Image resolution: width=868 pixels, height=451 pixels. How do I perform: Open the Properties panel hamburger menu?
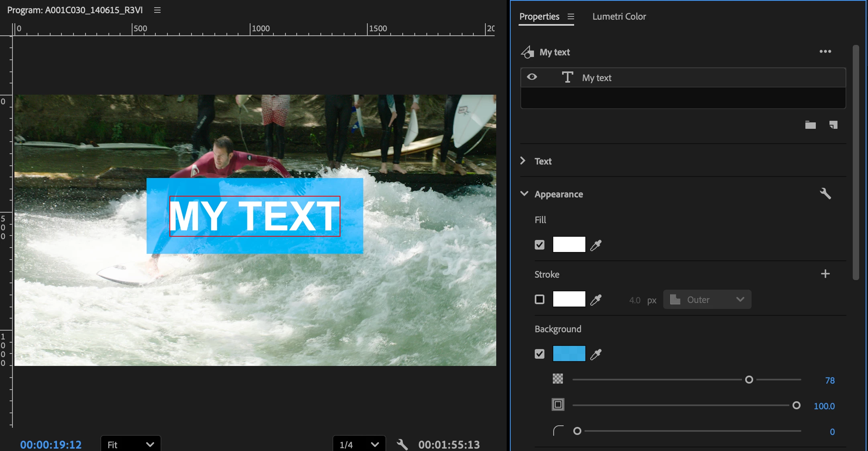[571, 16]
